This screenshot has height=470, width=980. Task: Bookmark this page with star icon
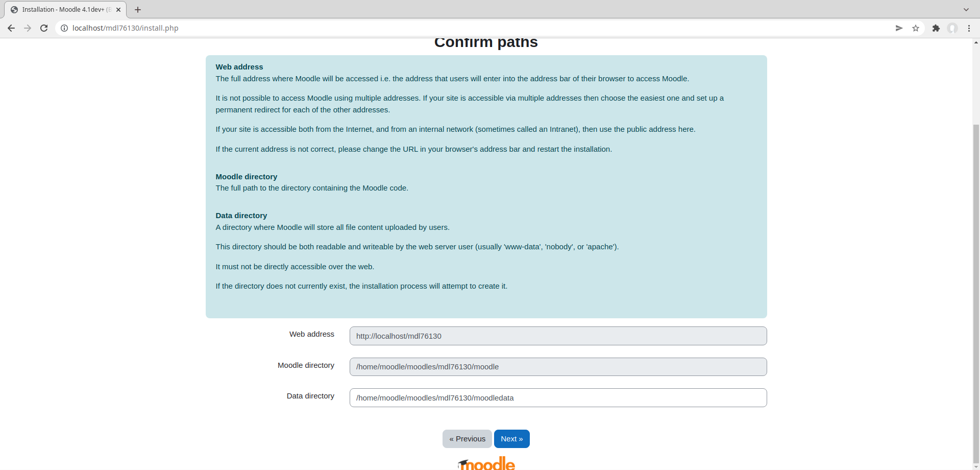point(916,28)
